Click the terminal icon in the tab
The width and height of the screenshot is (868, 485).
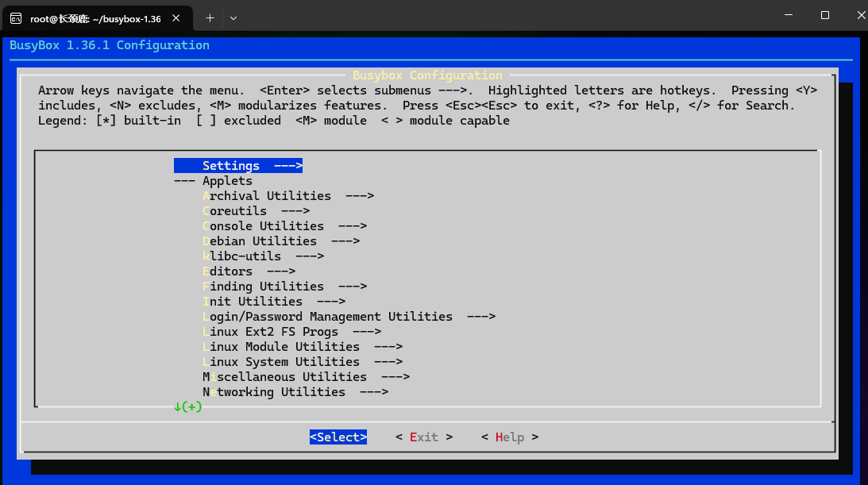[x=16, y=17]
